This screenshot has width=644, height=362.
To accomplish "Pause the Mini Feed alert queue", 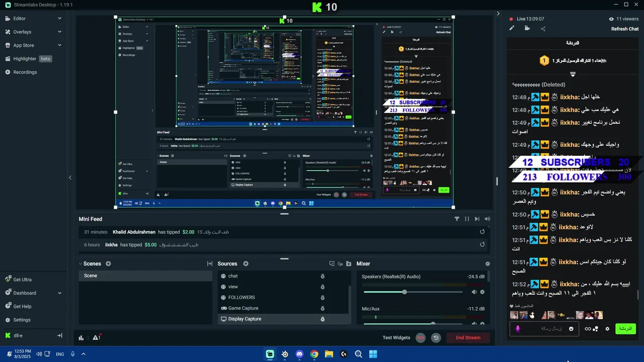I will (467, 219).
